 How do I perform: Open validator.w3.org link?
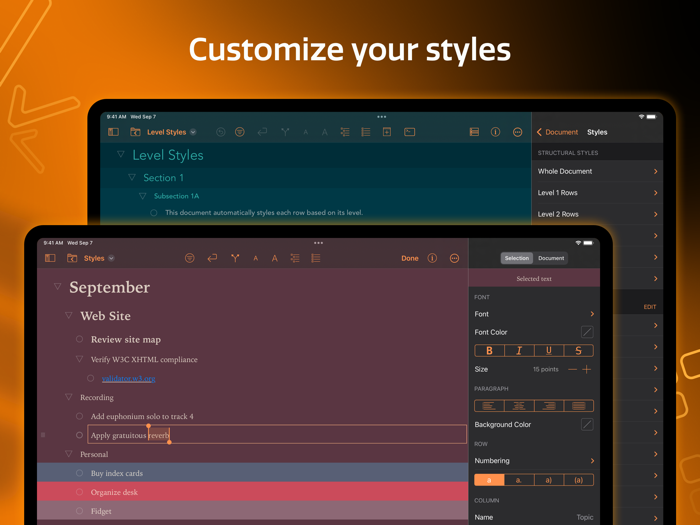coord(129,378)
